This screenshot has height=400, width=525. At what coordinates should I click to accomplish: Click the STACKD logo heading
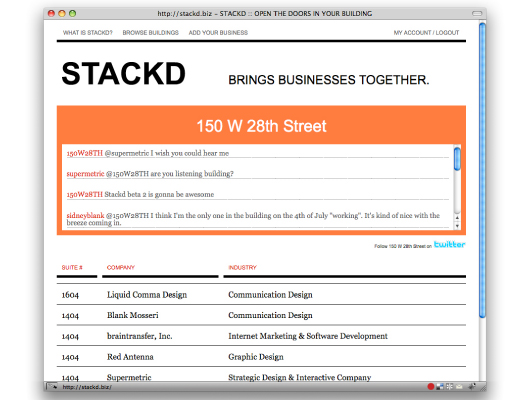point(124,74)
